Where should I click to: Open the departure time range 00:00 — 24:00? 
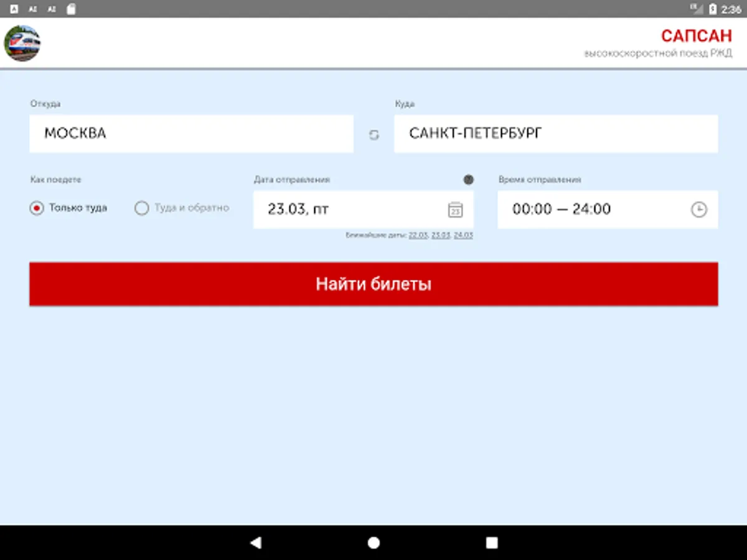click(608, 210)
